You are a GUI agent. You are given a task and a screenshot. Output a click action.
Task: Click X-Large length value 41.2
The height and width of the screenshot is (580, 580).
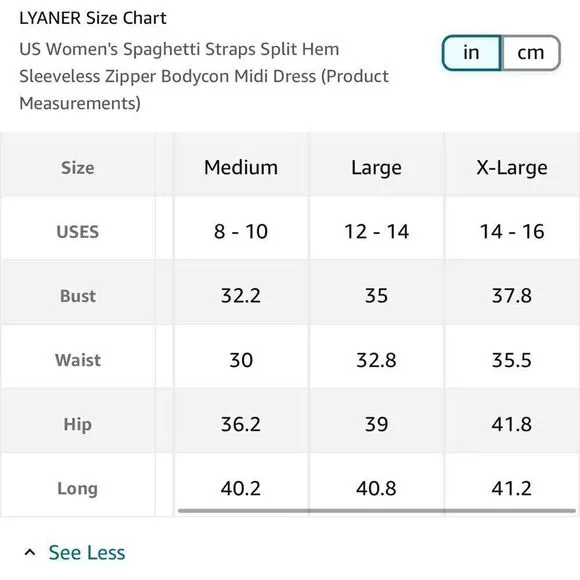pyautogui.click(x=512, y=489)
